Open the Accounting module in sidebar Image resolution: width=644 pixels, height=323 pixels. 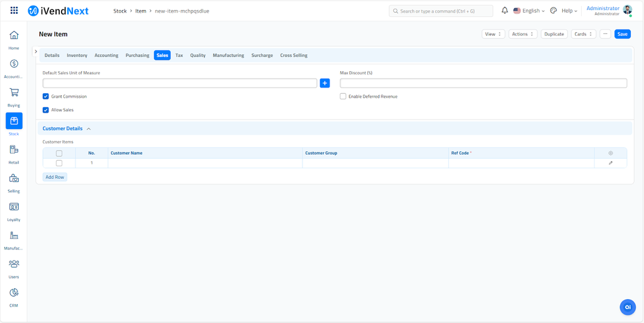click(x=14, y=68)
